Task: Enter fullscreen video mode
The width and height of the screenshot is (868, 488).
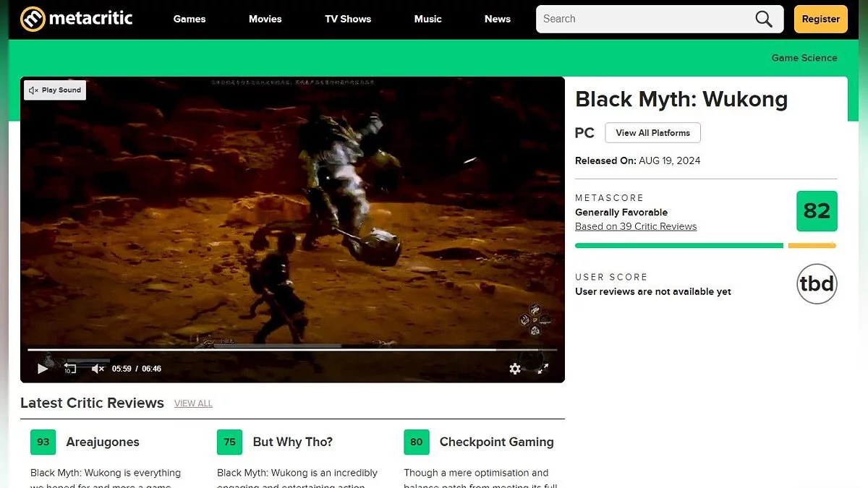Action: coord(542,369)
